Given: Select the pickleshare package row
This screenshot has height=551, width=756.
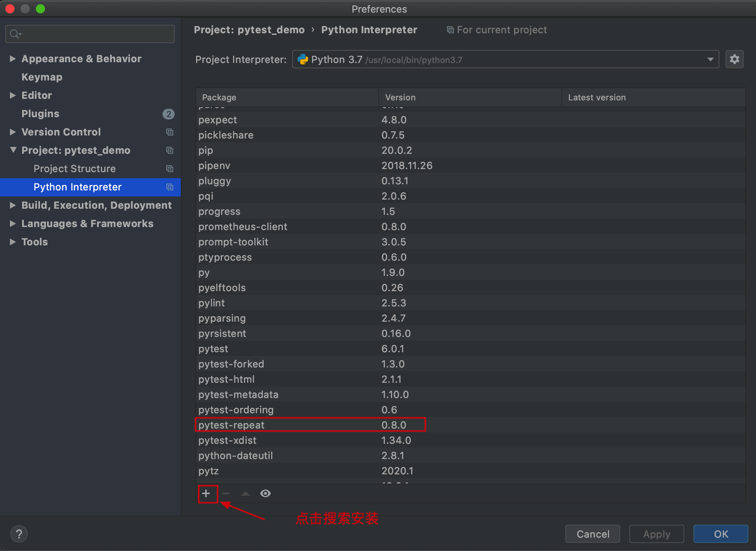Looking at the screenshot, I should pyautogui.click(x=471, y=135).
